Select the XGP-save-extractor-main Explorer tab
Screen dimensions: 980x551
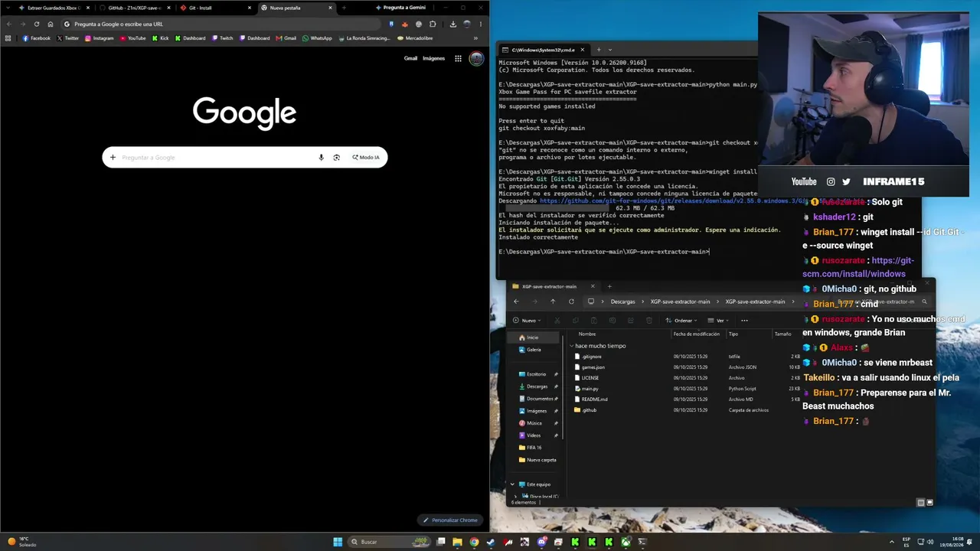pyautogui.click(x=554, y=286)
